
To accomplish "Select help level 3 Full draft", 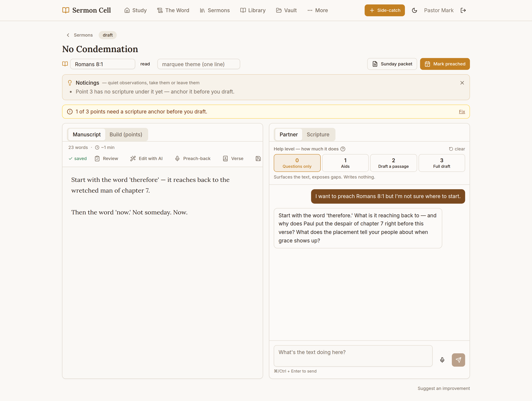I will pyautogui.click(x=441, y=163).
